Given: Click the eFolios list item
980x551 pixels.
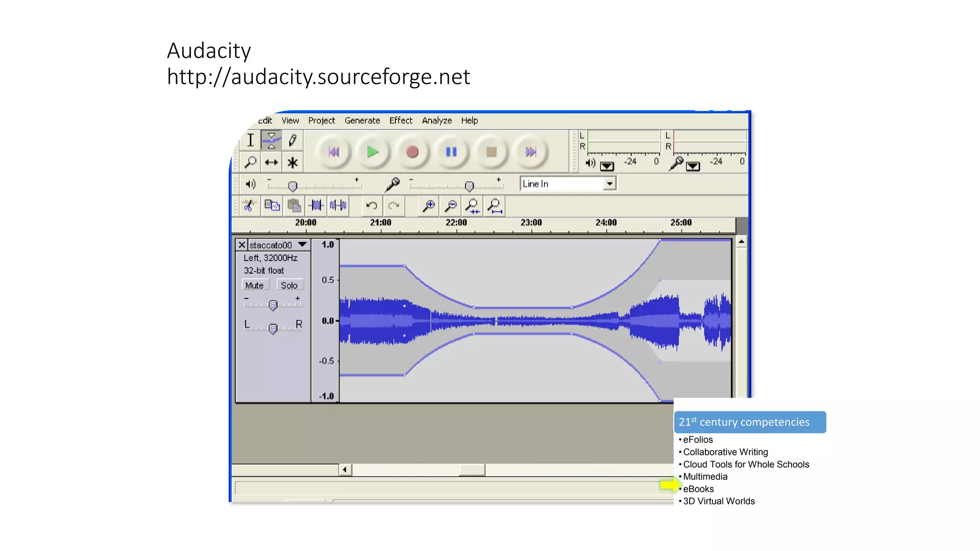Looking at the screenshot, I should coord(698,440).
